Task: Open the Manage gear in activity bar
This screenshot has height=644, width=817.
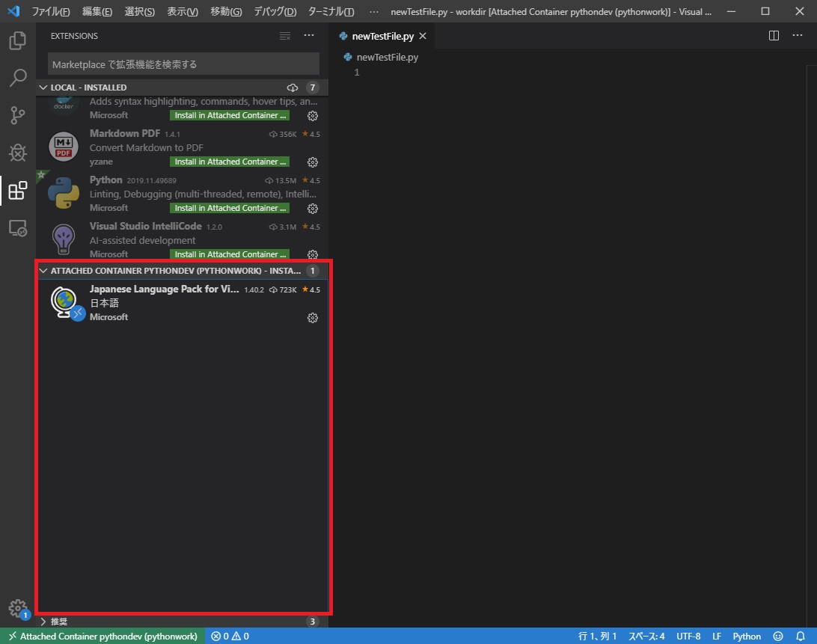Action: 18,607
